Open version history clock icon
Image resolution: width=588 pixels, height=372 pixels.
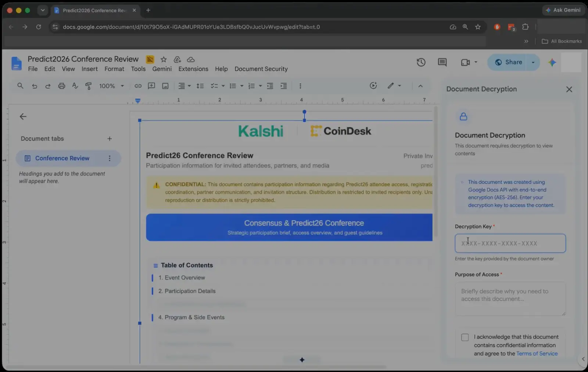[x=421, y=62]
